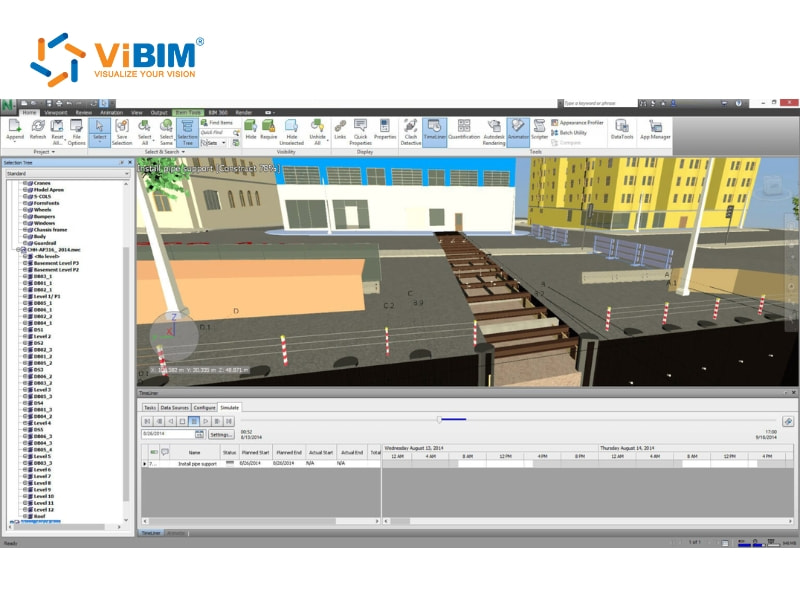Screen dimensions: 800x600
Task: Open the Clash Detective tool
Action: click(x=410, y=128)
